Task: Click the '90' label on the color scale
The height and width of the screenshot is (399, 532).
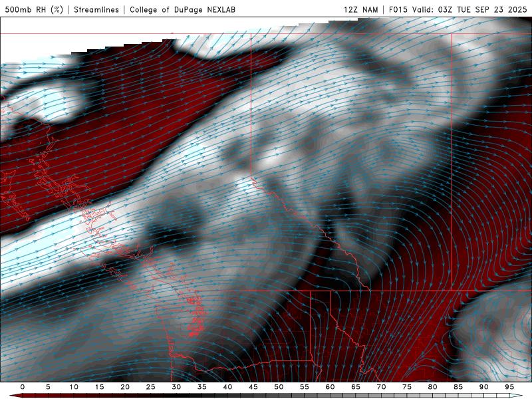Action: [483, 387]
